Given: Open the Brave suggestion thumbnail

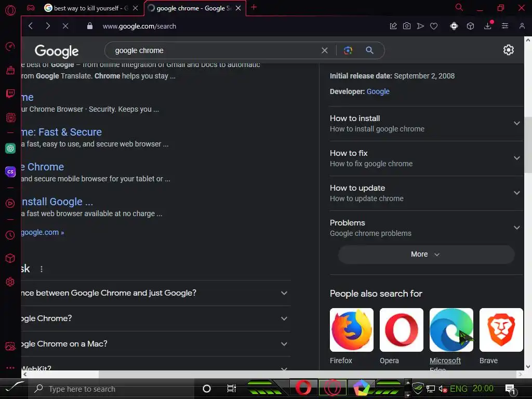Looking at the screenshot, I should 501,330.
